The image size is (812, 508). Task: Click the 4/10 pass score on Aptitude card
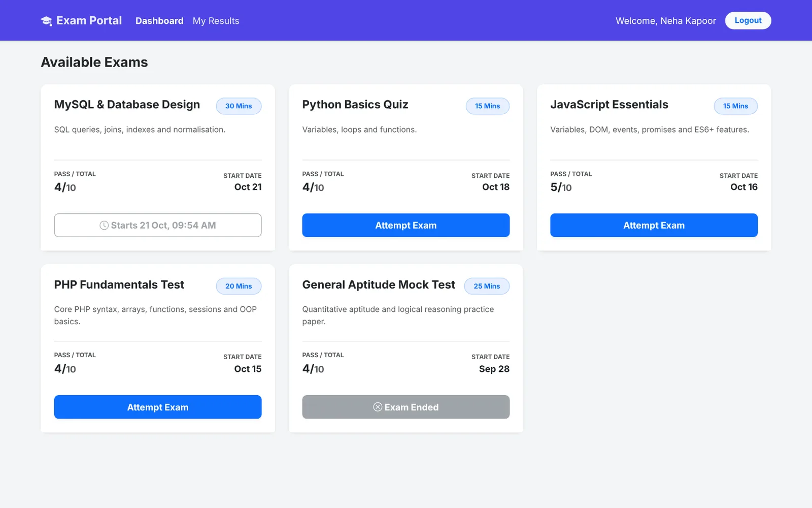tap(313, 369)
